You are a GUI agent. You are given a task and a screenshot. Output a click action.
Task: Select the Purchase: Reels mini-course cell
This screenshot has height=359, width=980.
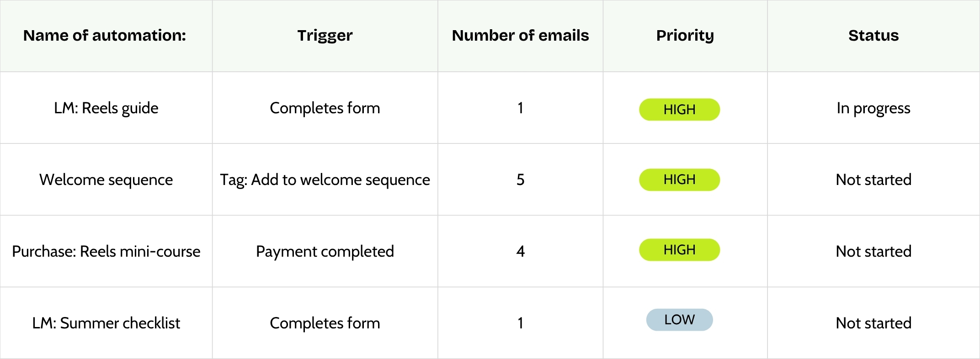click(x=106, y=252)
